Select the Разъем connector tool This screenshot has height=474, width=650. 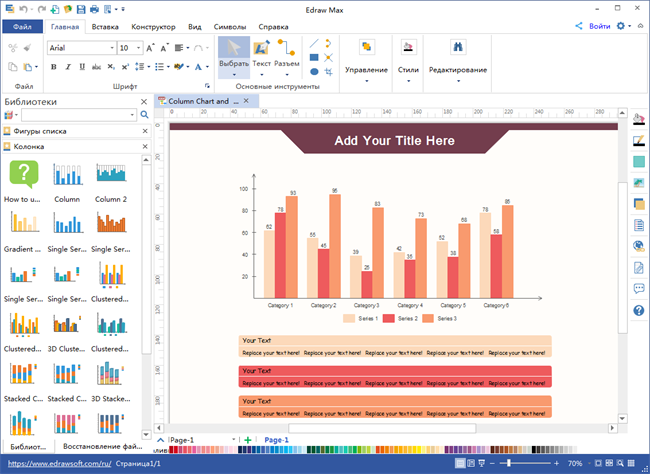286,57
